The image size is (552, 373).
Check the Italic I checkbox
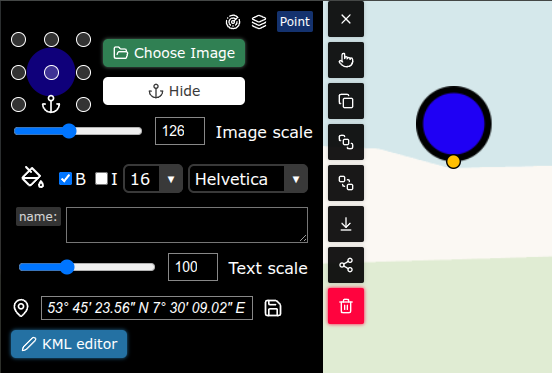click(x=101, y=178)
